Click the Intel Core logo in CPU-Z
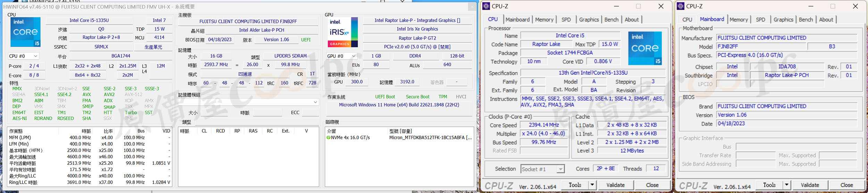 645,48
